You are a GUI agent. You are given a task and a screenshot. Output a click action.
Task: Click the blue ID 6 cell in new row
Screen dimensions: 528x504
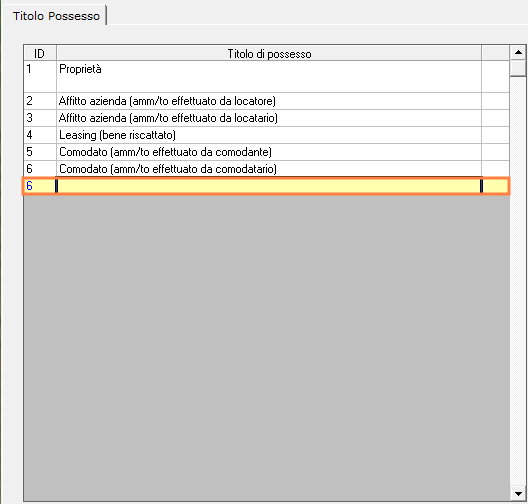(x=40, y=186)
